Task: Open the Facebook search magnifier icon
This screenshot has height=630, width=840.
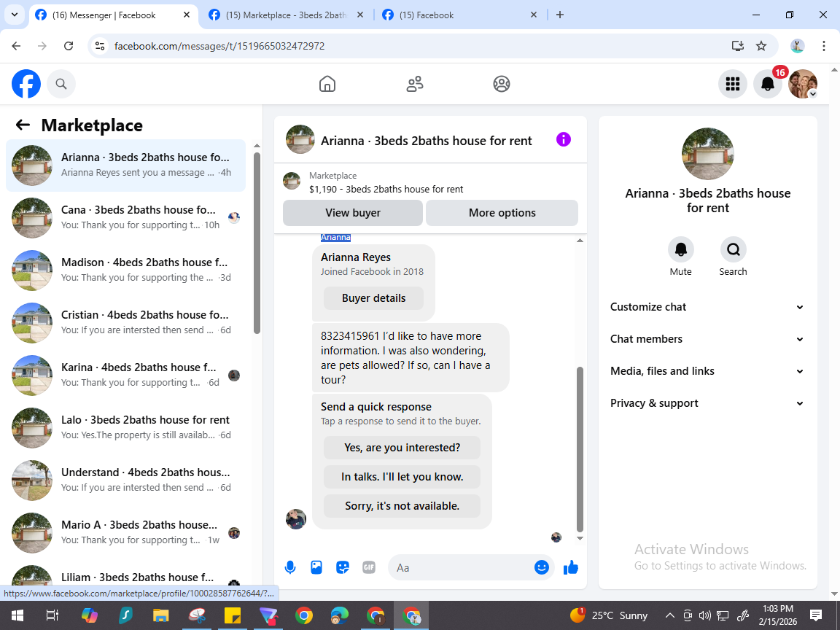Action: click(61, 84)
